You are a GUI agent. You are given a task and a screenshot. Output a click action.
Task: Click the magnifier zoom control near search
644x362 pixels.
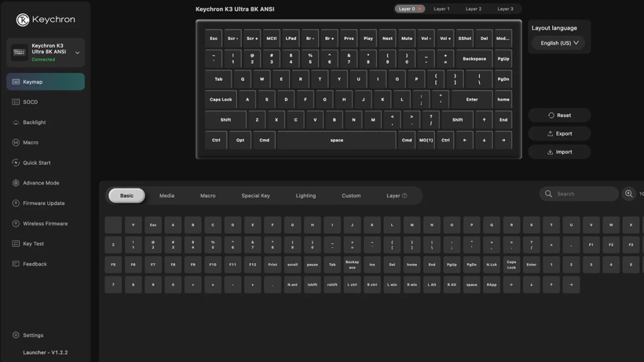pyautogui.click(x=630, y=194)
